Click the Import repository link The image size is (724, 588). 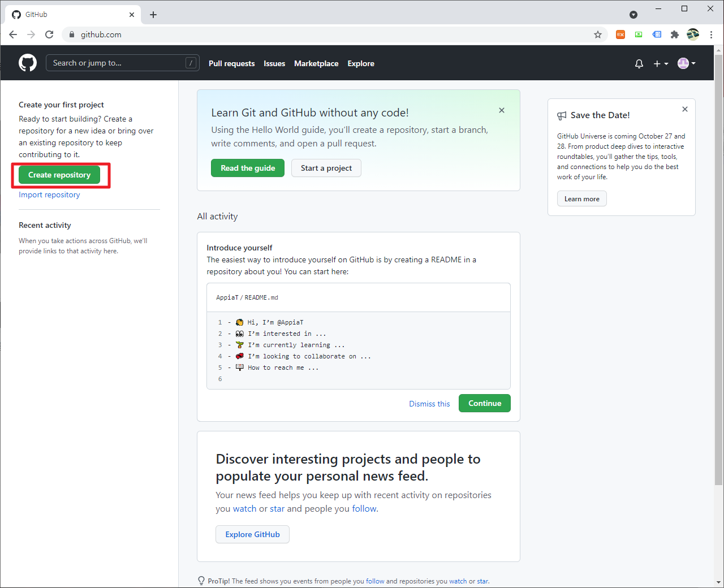(49, 194)
